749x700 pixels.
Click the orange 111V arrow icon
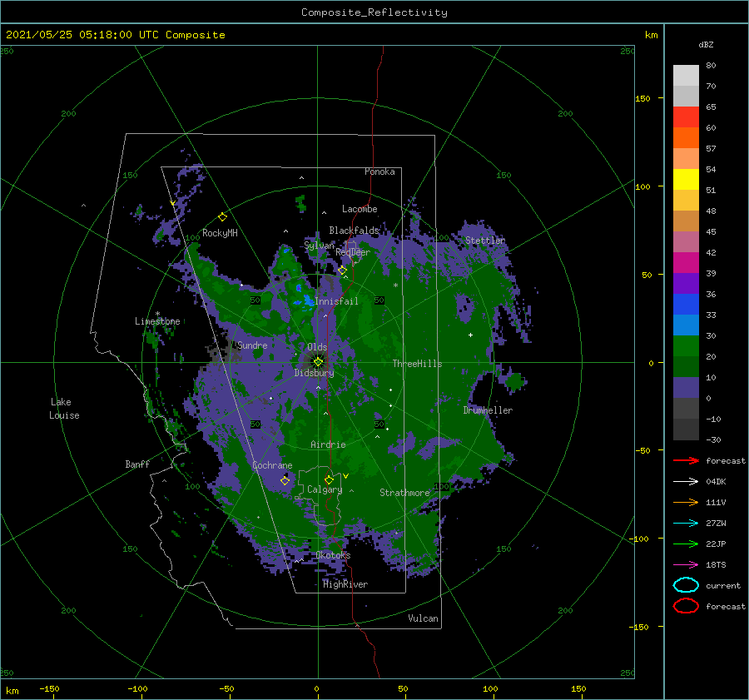(686, 502)
